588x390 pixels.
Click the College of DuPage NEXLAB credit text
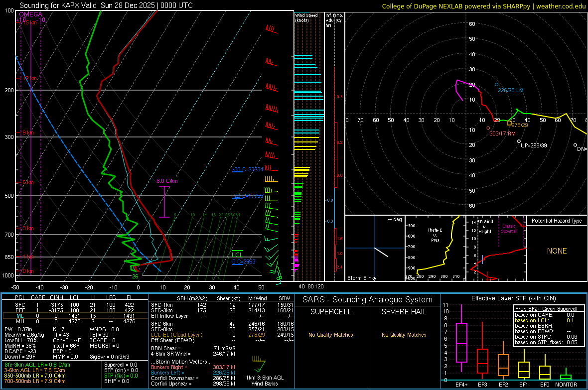483,6
